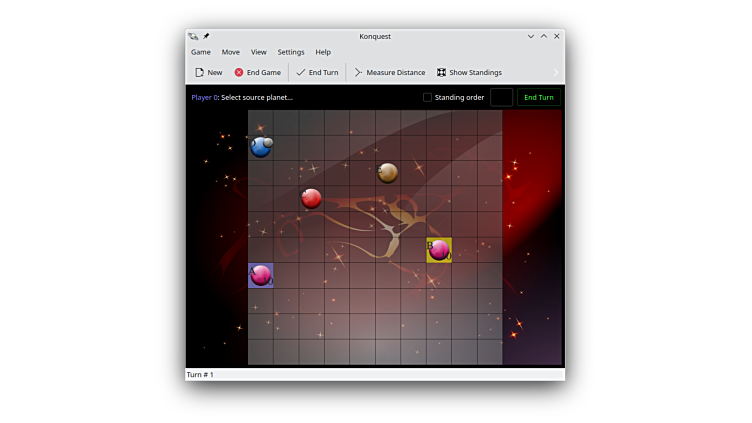This screenshot has width=752, height=423.
Task: Open the Game menu
Action: pos(201,52)
